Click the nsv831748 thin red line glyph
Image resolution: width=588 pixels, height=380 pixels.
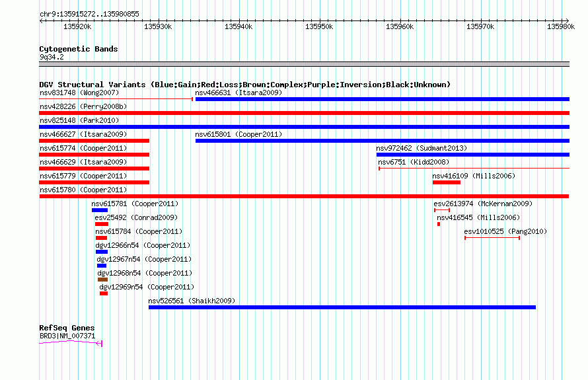(x=116, y=99)
